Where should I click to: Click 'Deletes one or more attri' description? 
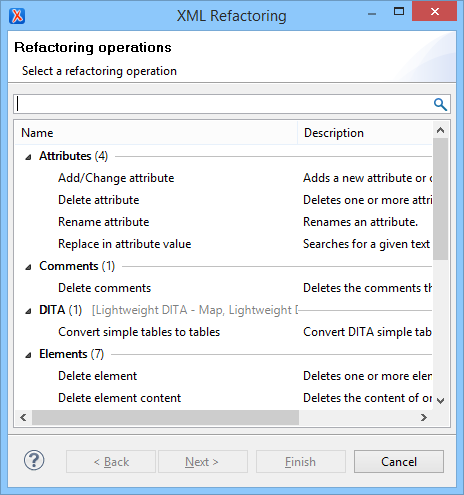click(367, 200)
